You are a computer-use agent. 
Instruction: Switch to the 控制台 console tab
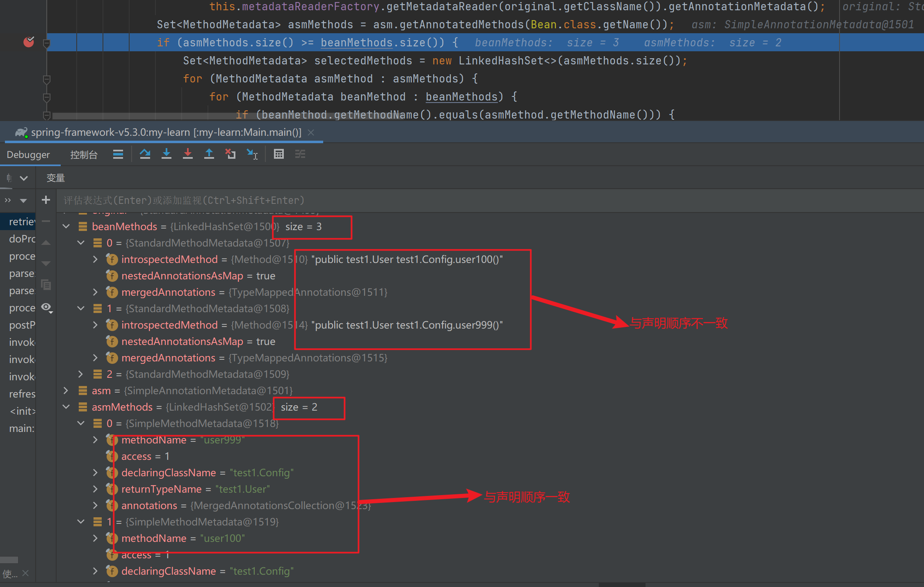pyautogui.click(x=84, y=155)
